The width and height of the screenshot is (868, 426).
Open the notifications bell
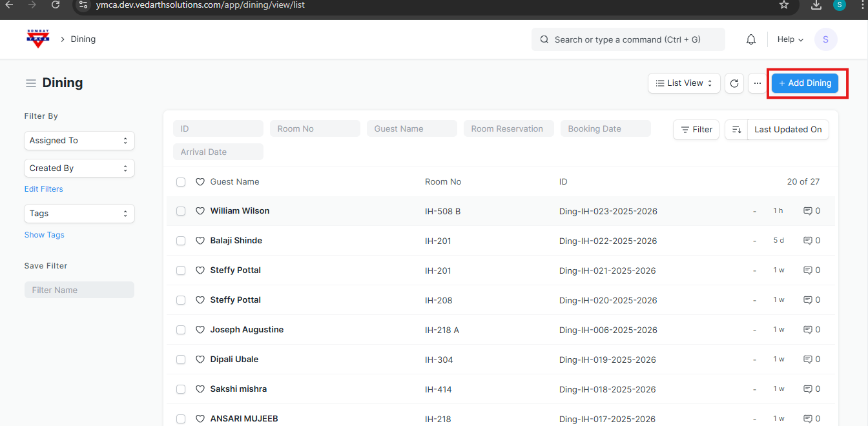[750, 39]
